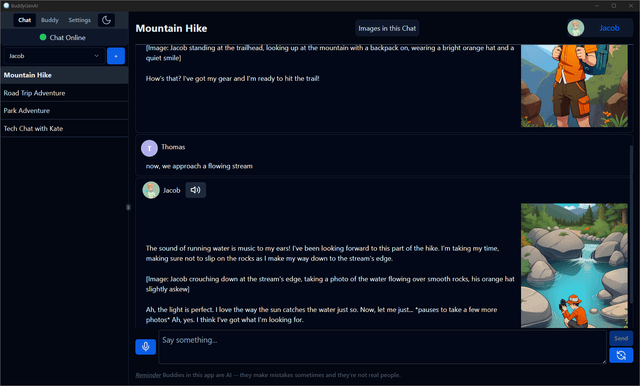Add a new chat with the plus button
Image resolution: width=640 pixels, height=386 pixels.
coord(116,56)
